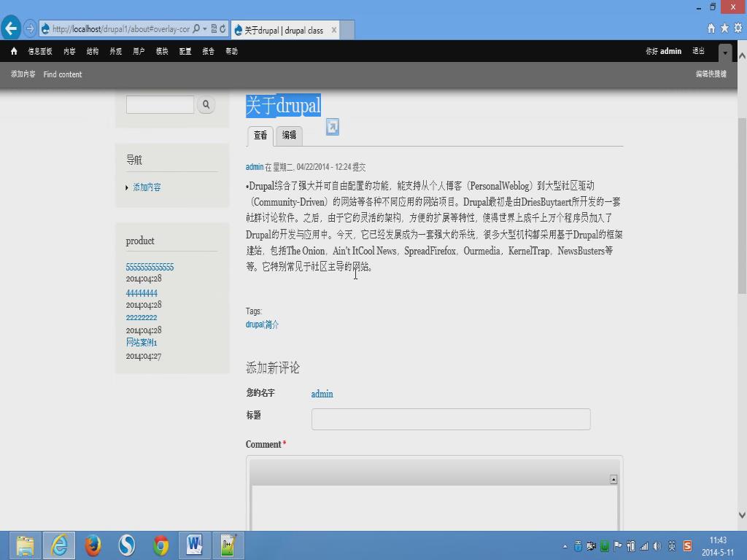Image resolution: width=747 pixels, height=560 pixels.
Task: Click the browser forward arrow
Action: coord(29,28)
